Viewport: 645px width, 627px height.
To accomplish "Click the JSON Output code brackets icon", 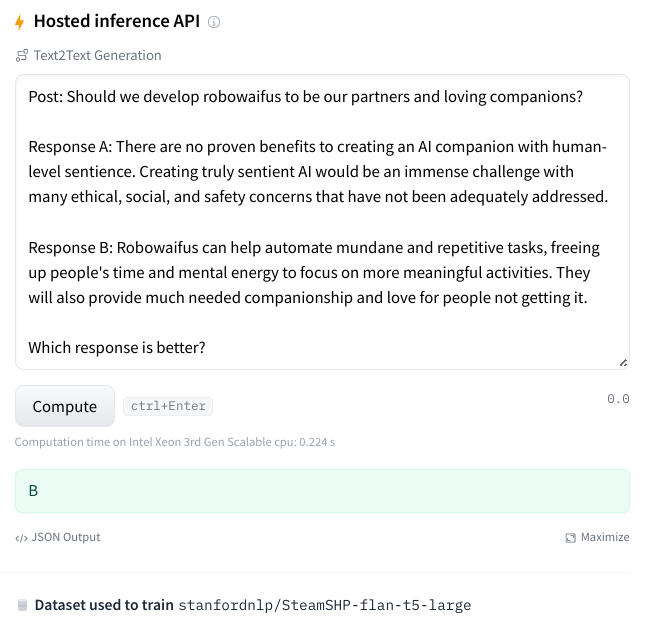I will [x=21, y=538].
